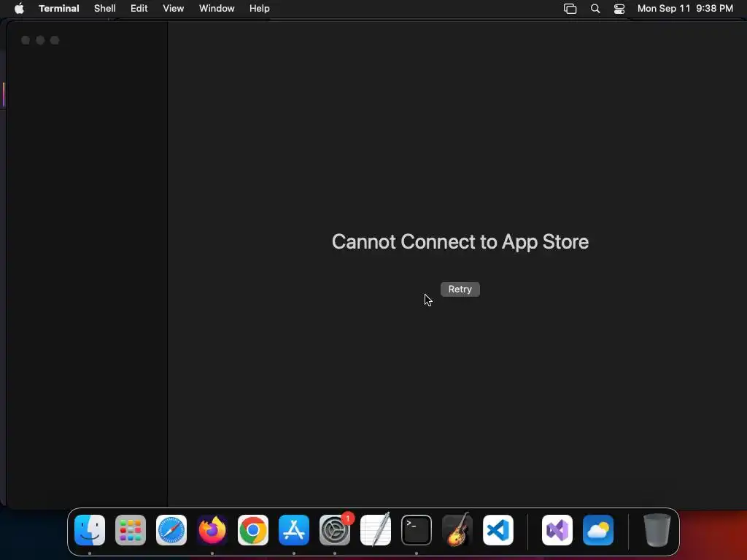Viewport: 747px width, 560px height.
Task: Open the Window menu
Action: coord(217,9)
